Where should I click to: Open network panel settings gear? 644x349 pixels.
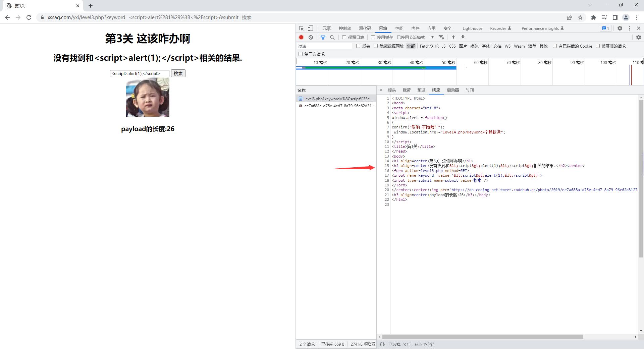coord(639,37)
